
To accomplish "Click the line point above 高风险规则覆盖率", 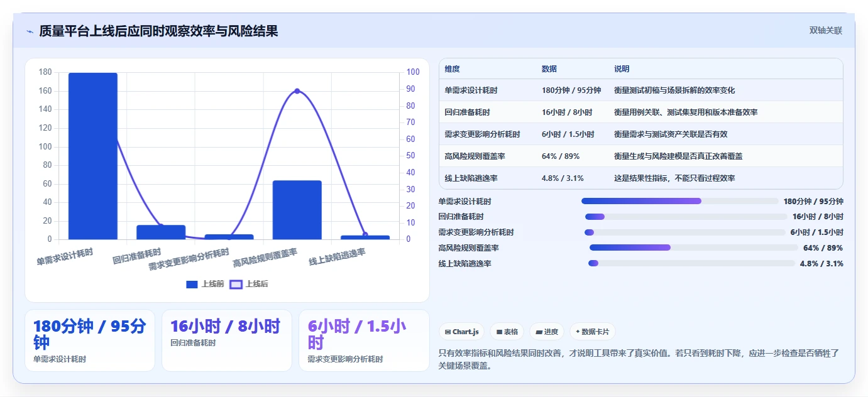I will (297, 91).
